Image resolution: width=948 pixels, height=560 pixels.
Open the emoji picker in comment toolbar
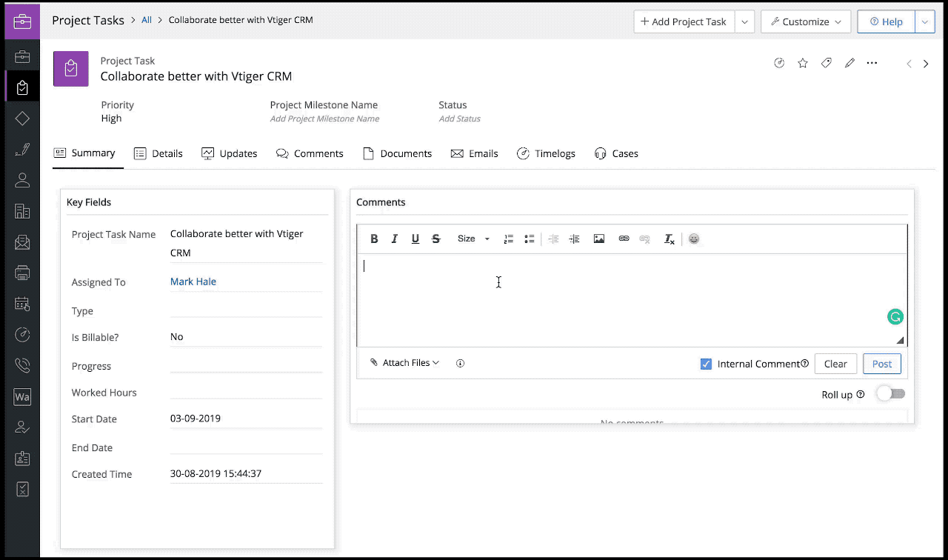[694, 239]
